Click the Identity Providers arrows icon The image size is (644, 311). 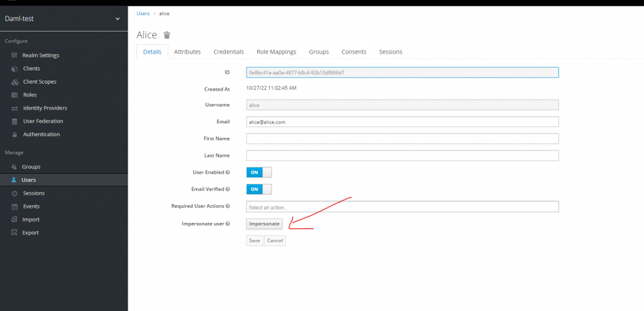click(x=14, y=108)
